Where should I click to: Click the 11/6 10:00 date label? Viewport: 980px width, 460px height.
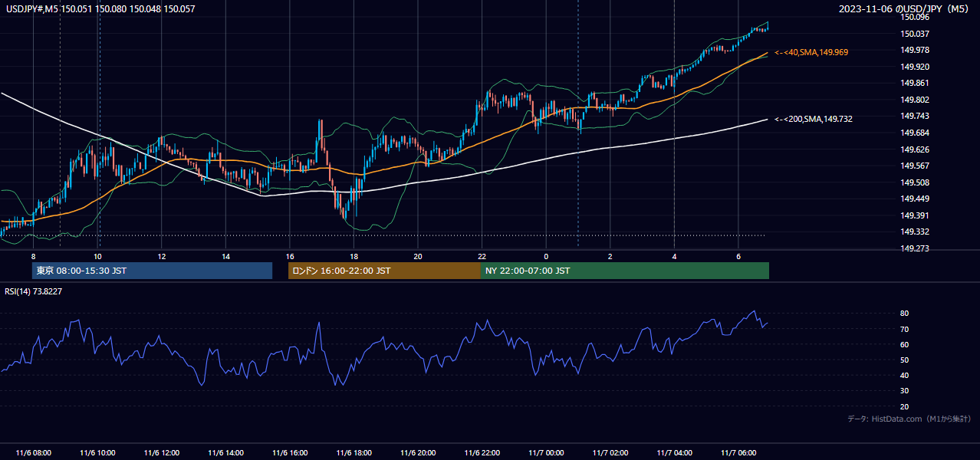(x=97, y=452)
